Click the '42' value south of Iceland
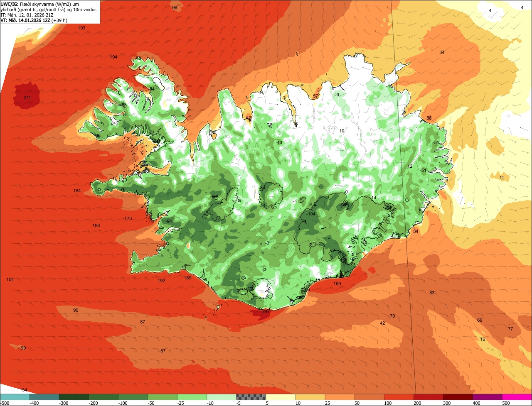Viewport: 532px width, 406px height. coord(382,323)
